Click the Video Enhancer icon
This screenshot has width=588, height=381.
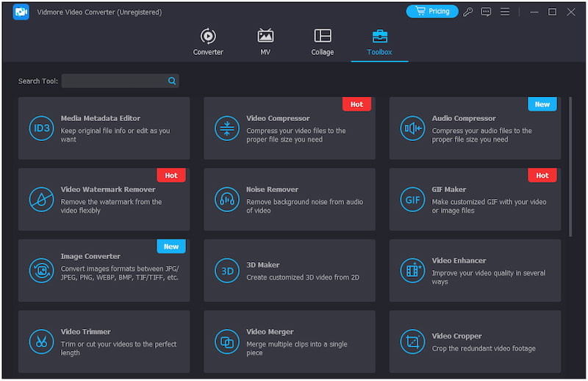pos(412,270)
